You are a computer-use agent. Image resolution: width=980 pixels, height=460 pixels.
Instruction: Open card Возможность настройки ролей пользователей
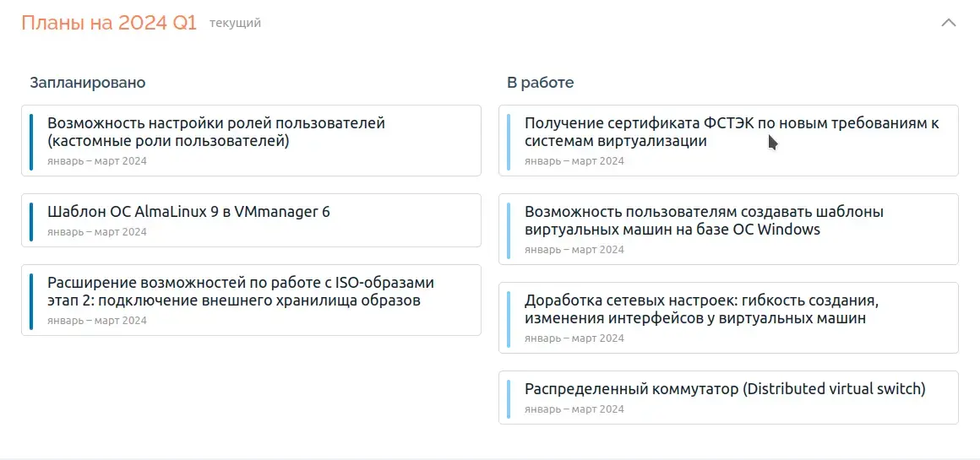pos(251,140)
